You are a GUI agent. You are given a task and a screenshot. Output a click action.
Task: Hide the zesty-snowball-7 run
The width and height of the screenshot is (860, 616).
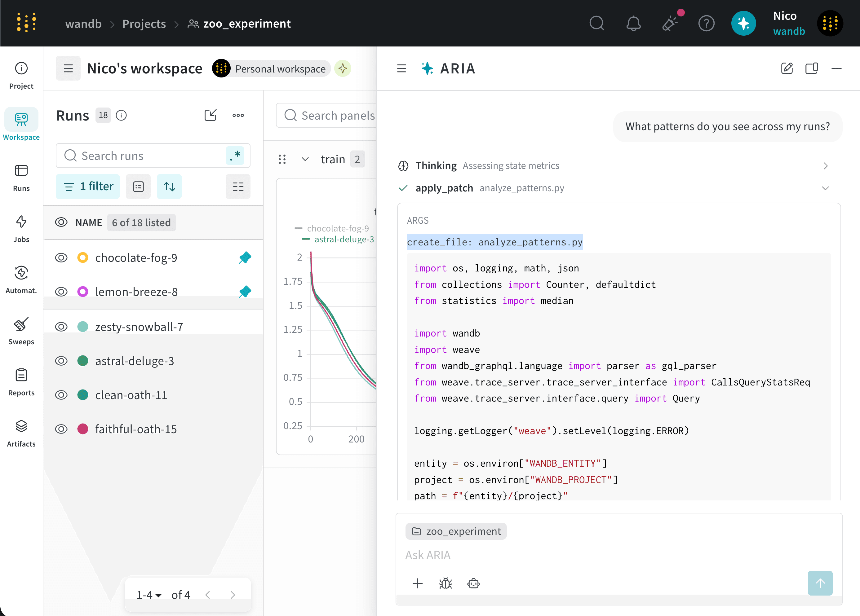(61, 326)
